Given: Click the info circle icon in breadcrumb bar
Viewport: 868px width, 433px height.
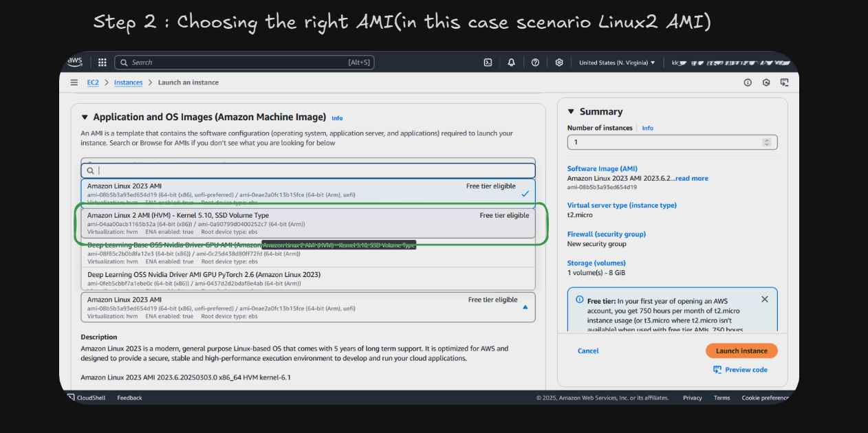Looking at the screenshot, I should [x=748, y=82].
